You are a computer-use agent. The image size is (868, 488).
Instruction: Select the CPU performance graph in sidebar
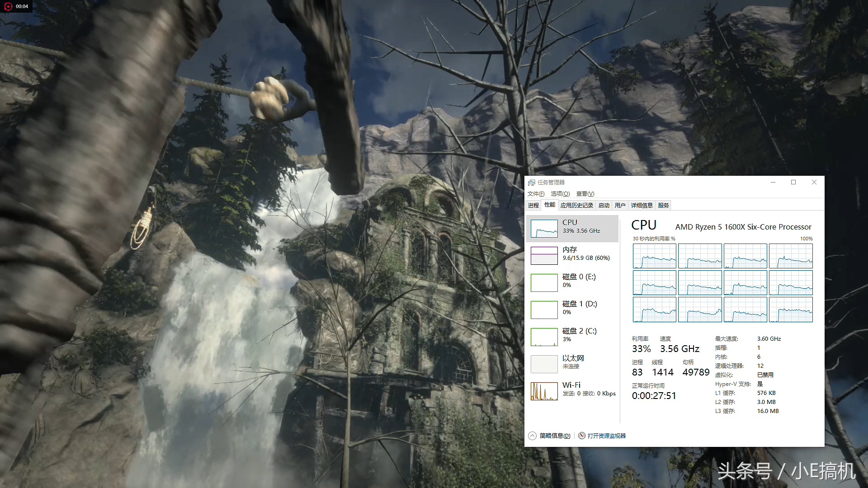pos(544,229)
